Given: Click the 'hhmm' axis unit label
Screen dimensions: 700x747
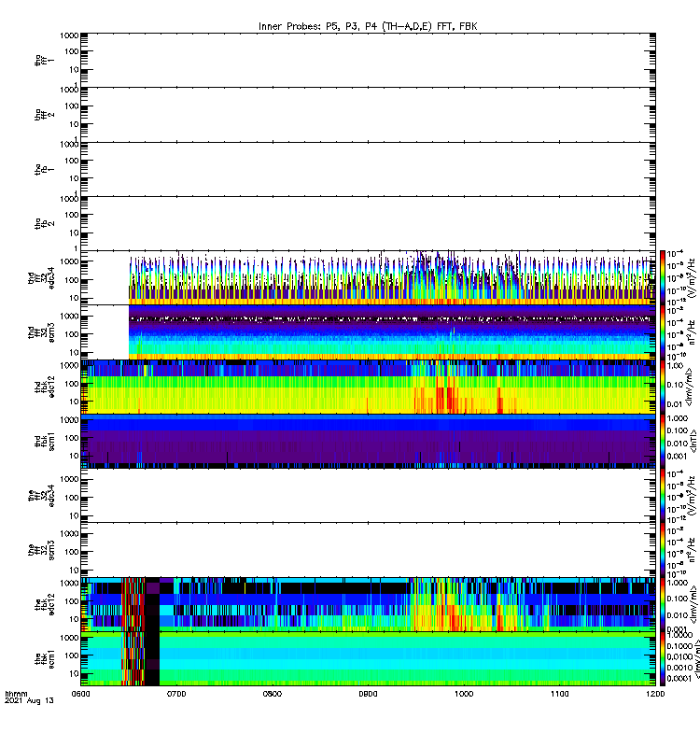Looking at the screenshot, I should tap(16, 694).
